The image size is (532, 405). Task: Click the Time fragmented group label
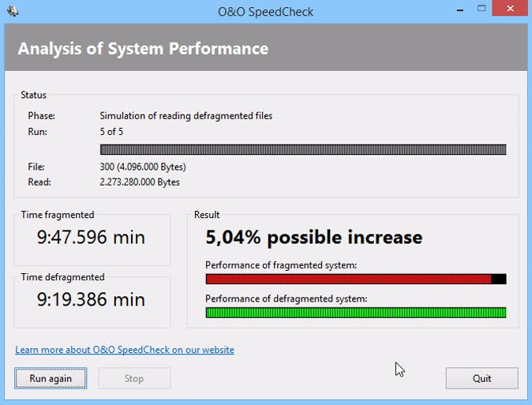click(x=58, y=215)
